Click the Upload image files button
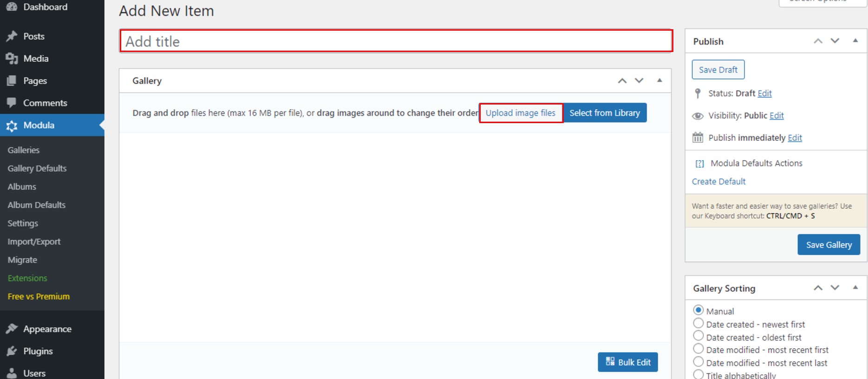The height and width of the screenshot is (379, 868). [520, 113]
